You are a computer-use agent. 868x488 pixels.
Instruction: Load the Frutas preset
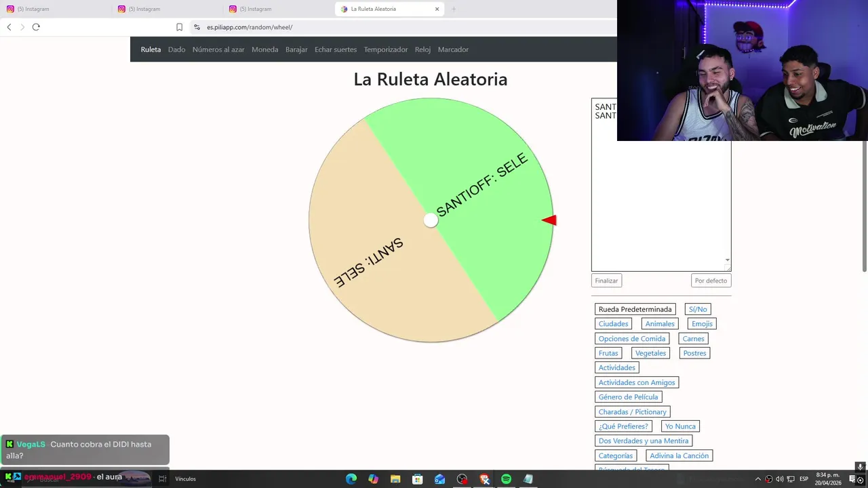pos(608,353)
